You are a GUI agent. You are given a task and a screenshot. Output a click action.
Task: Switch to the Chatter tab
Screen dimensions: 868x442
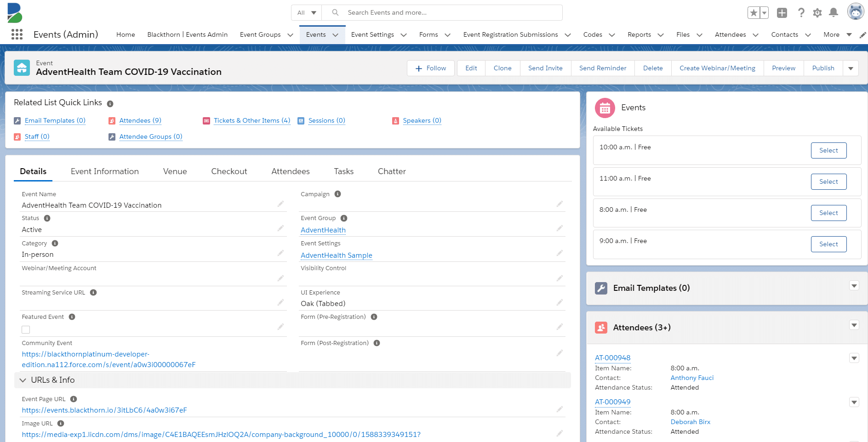pos(392,171)
